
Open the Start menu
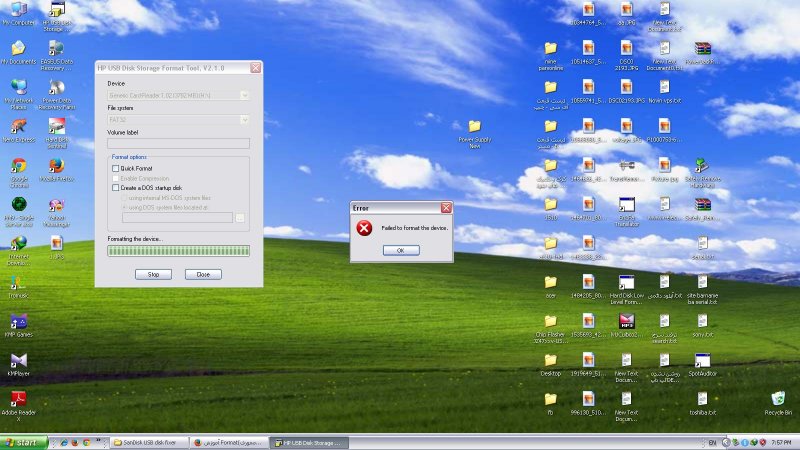coord(23,443)
